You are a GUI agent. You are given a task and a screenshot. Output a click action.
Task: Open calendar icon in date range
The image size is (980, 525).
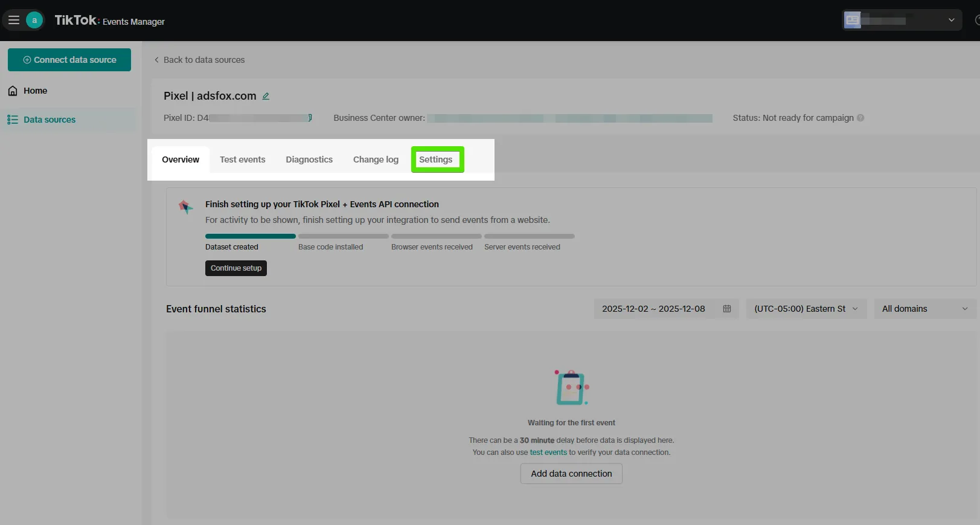tap(727, 309)
